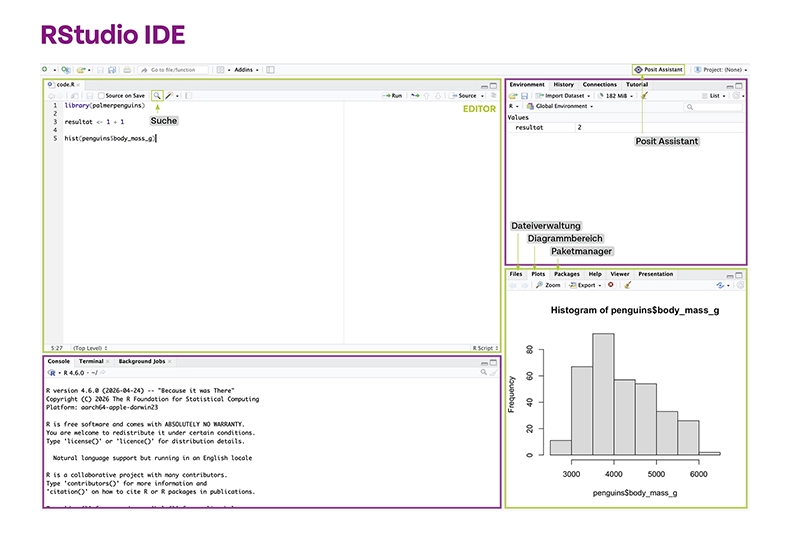Click the Compile Report notebook icon
Image resolution: width=790 pixels, height=559 pixels.
tap(188, 96)
